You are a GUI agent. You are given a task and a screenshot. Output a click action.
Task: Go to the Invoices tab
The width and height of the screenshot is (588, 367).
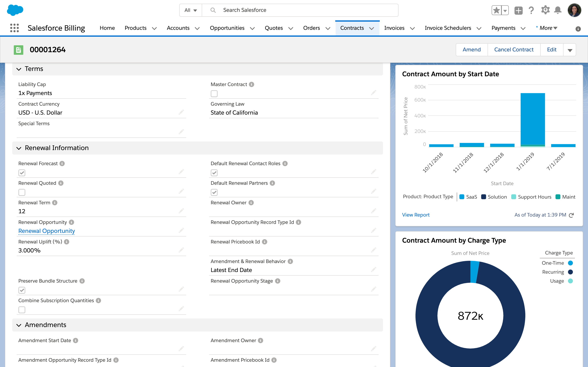(394, 28)
